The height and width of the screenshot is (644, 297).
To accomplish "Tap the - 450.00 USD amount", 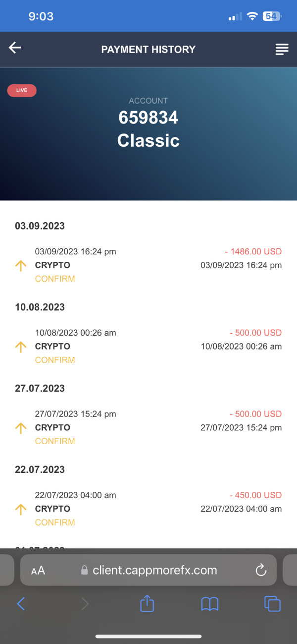I will coord(255,495).
